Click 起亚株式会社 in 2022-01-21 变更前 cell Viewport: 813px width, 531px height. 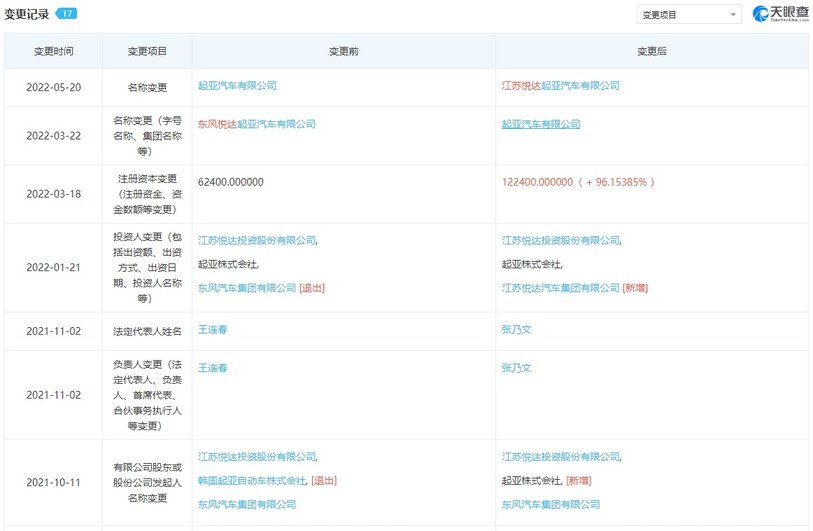click(x=227, y=264)
